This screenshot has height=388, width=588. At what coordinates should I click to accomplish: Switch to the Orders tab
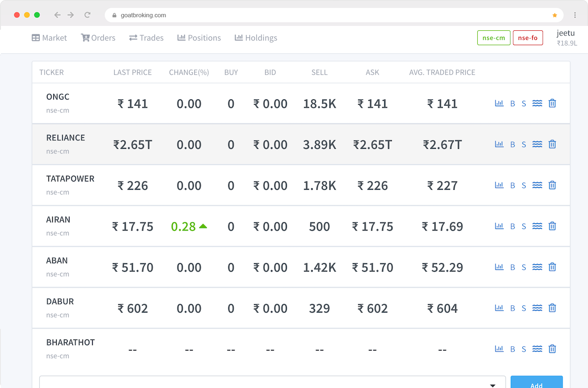[98, 38]
